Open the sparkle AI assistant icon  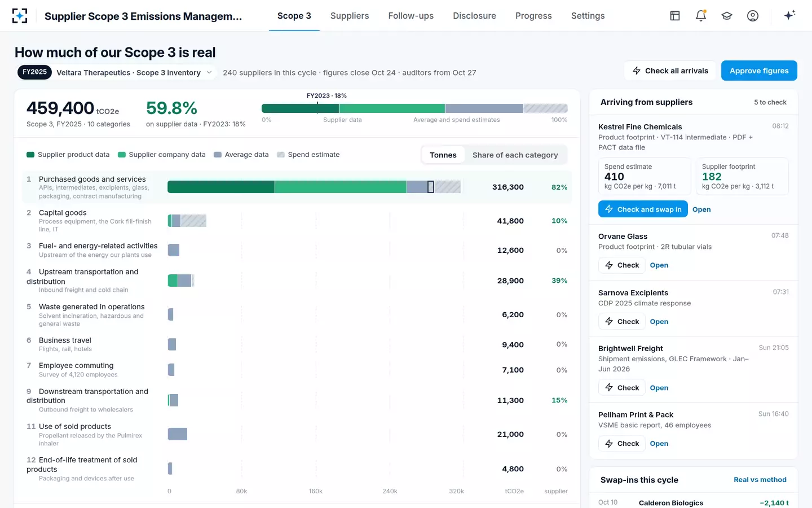point(789,15)
